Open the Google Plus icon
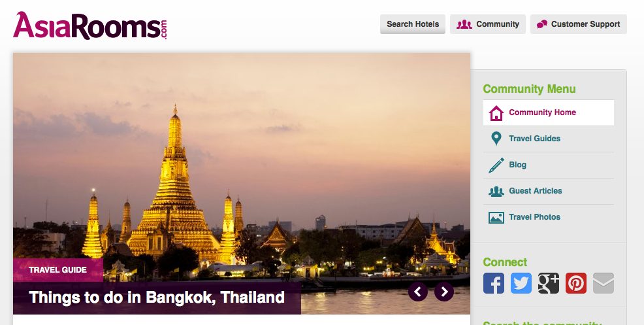 click(x=549, y=283)
